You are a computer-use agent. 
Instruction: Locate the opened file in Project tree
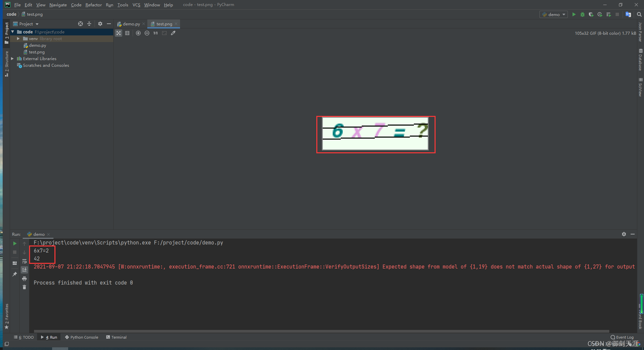click(80, 24)
